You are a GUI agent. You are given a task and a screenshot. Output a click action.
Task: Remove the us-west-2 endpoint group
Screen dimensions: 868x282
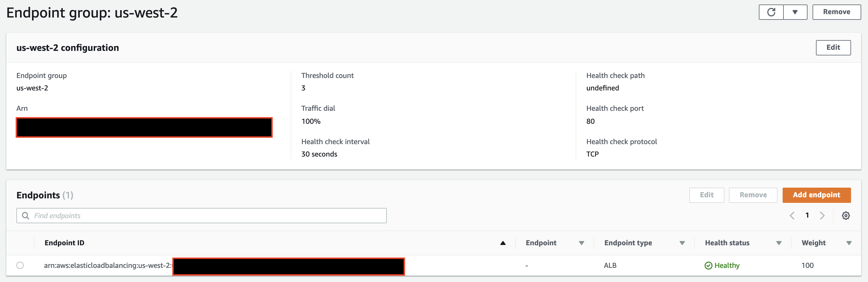point(836,12)
